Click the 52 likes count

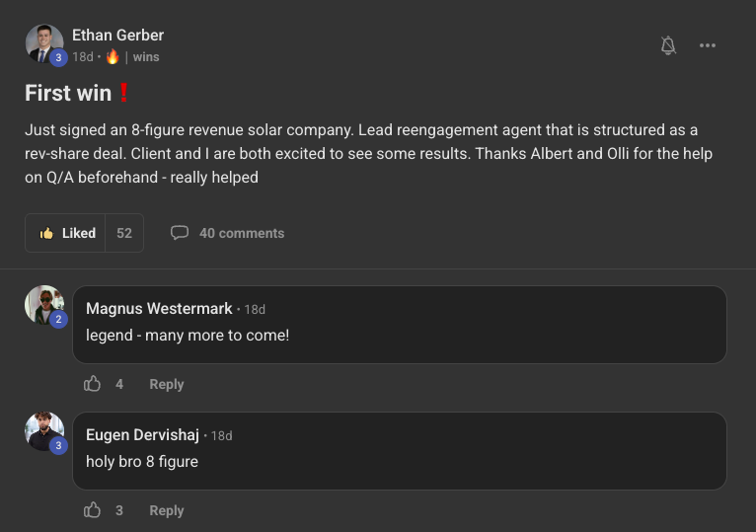pyautogui.click(x=124, y=233)
